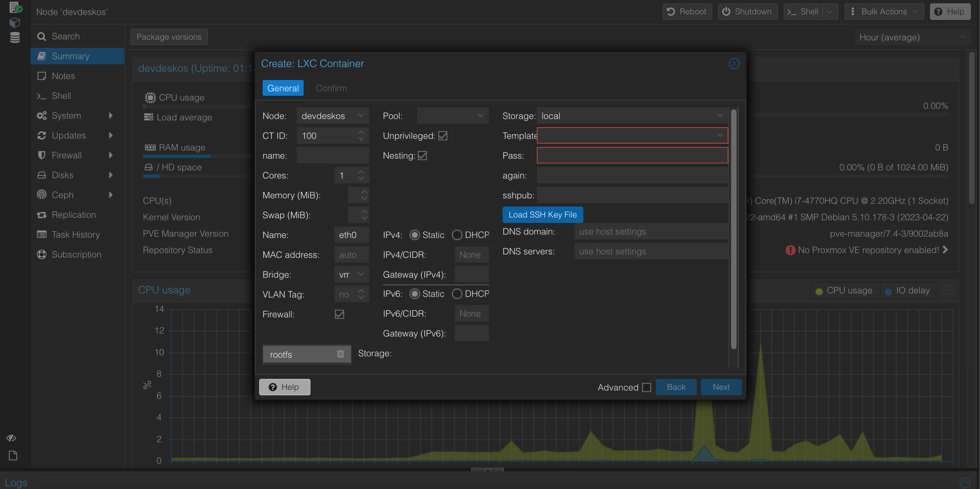The width and height of the screenshot is (980, 489).
Task: Click the circular button right of IO delay
Action: pos(947,290)
